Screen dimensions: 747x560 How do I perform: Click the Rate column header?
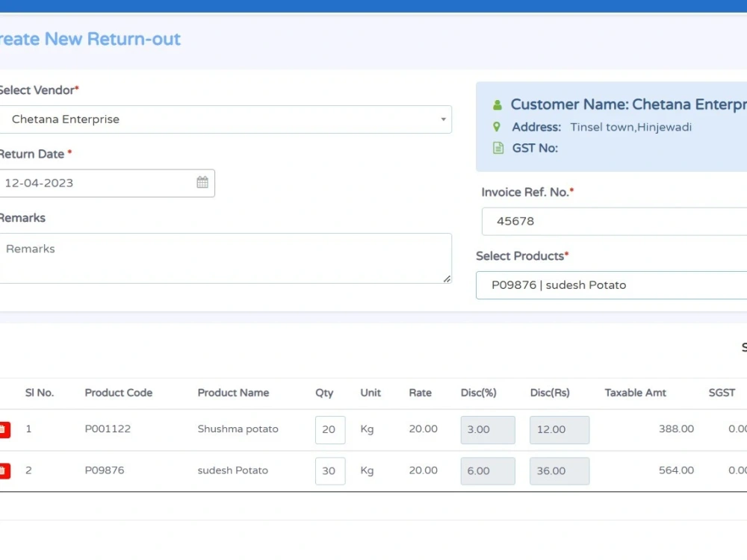pyautogui.click(x=420, y=393)
